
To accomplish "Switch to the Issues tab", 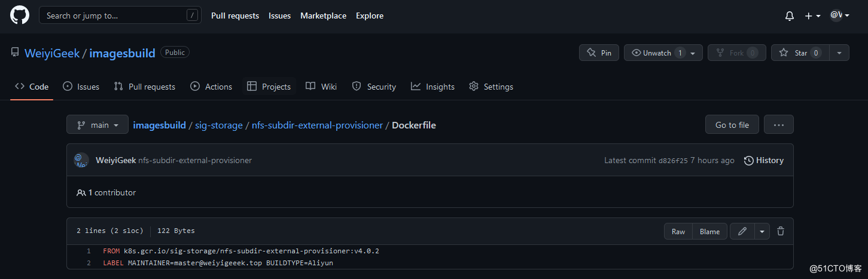I will (x=81, y=87).
